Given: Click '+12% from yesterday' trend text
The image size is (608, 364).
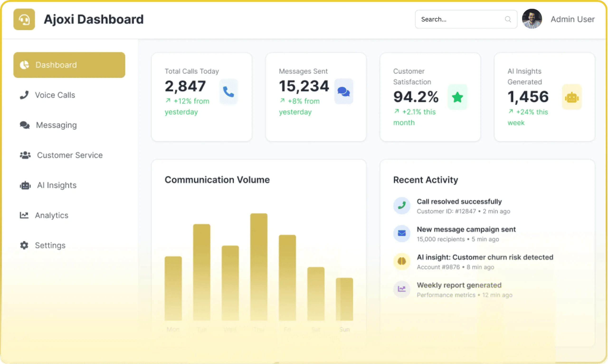Looking at the screenshot, I should click(187, 107).
